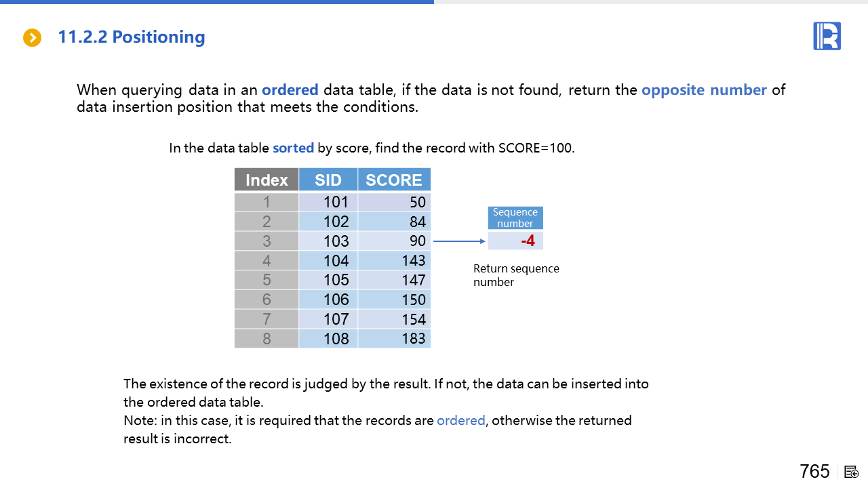Click the SCORE column header
Screen dimensions: 868x488
coord(394,180)
